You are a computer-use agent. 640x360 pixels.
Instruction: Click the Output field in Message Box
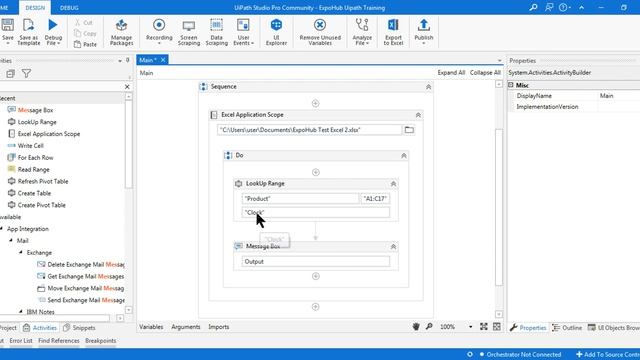click(316, 262)
